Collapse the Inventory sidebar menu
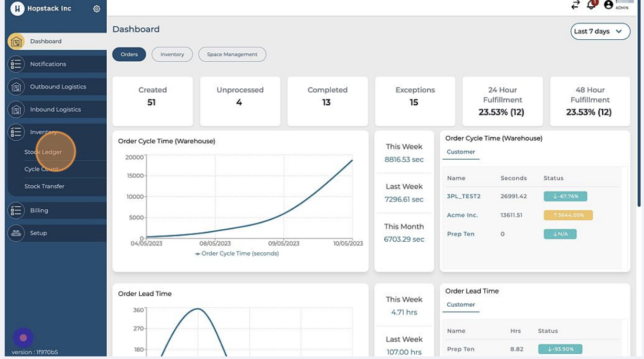 [x=43, y=132]
